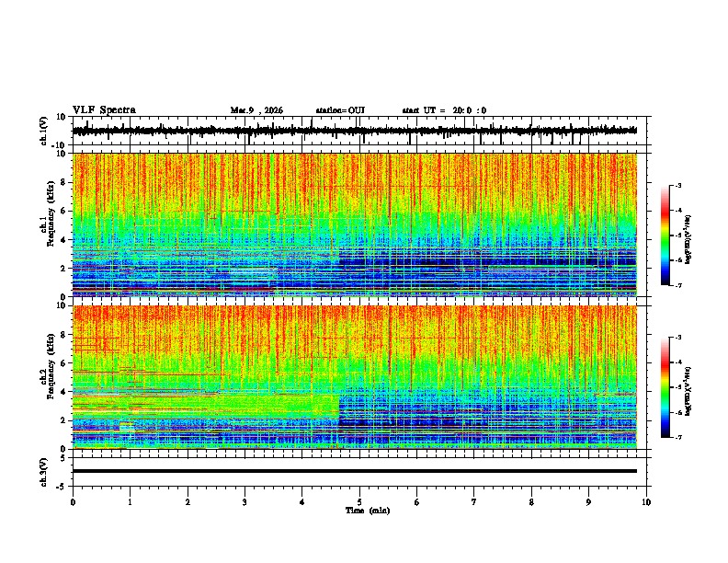Click the time axis tick label "7"

pyautogui.click(x=474, y=502)
